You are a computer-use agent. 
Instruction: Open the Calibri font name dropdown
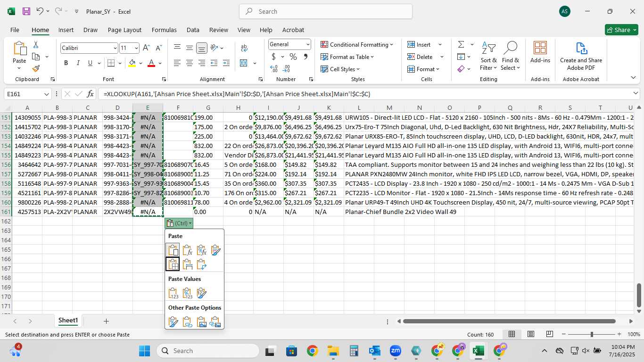115,48
